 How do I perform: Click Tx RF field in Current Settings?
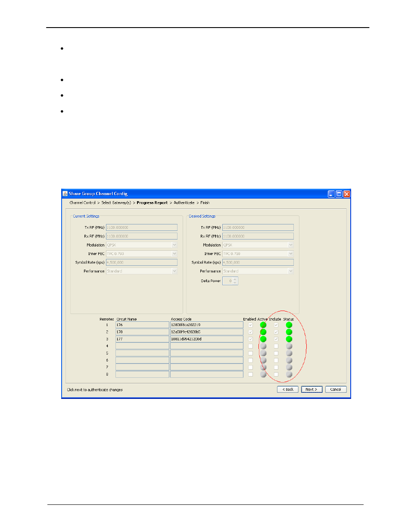click(x=142, y=227)
